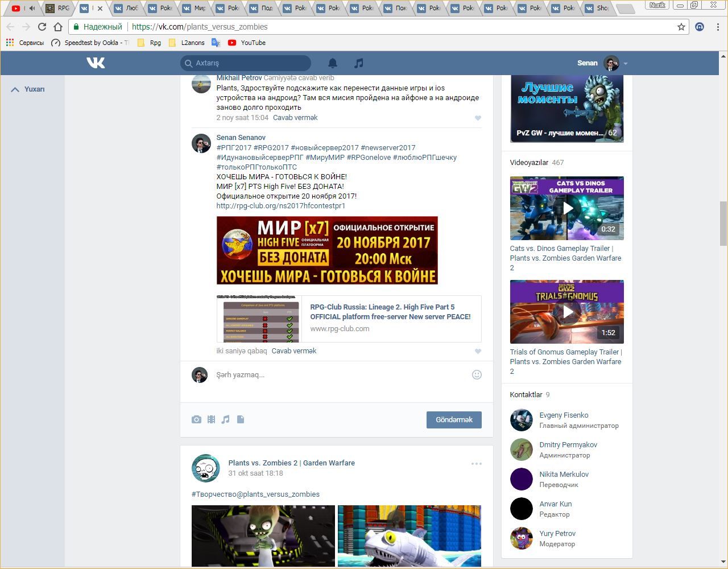728x569 pixels.
Task: Reply to Mikhail Petrov via Cavab vermək
Action: tap(295, 118)
